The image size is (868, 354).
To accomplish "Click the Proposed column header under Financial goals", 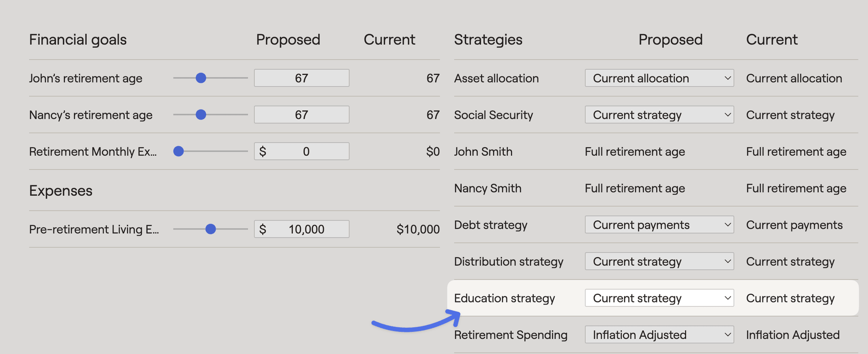I will (288, 39).
